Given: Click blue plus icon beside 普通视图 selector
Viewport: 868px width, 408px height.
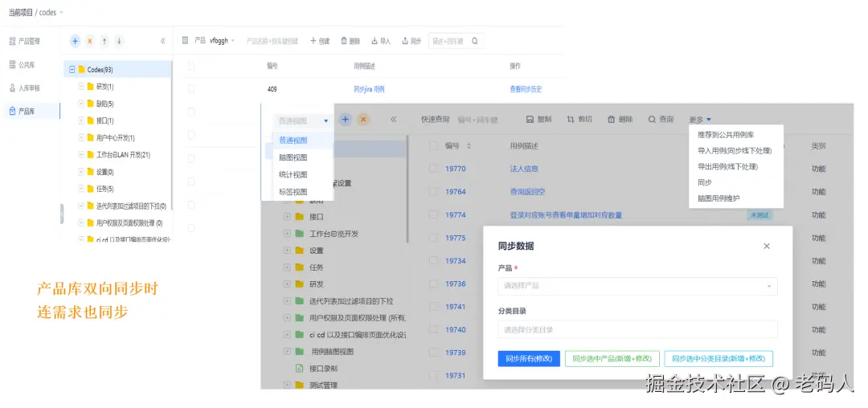Looking at the screenshot, I should [346, 120].
